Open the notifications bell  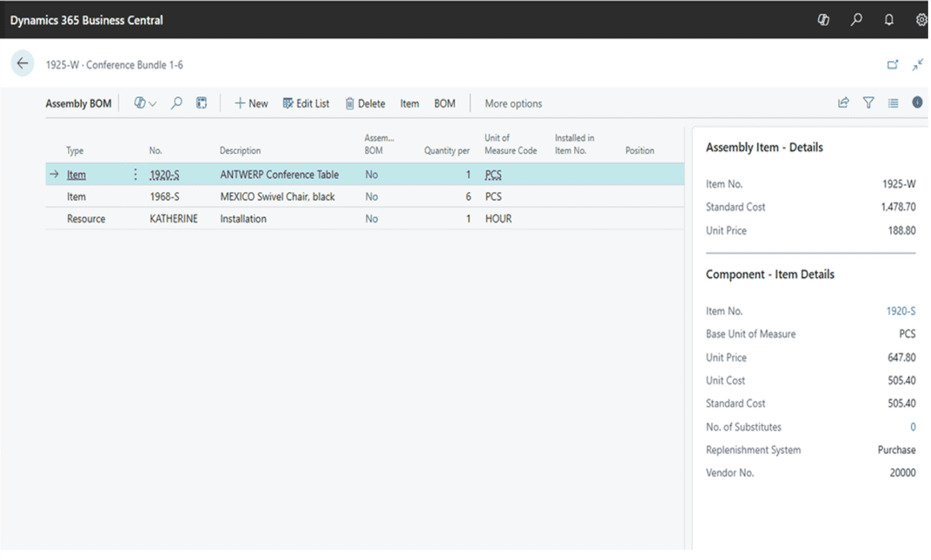pos(889,21)
